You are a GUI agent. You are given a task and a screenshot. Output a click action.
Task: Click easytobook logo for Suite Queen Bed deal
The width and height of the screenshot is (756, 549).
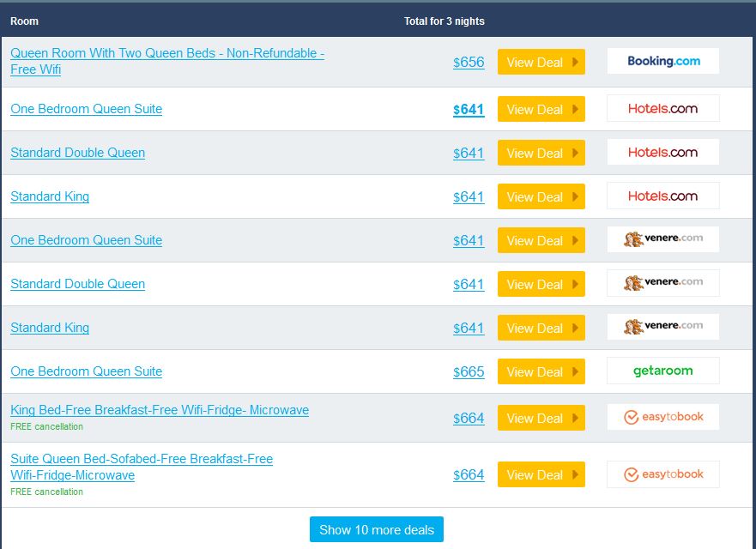click(662, 474)
